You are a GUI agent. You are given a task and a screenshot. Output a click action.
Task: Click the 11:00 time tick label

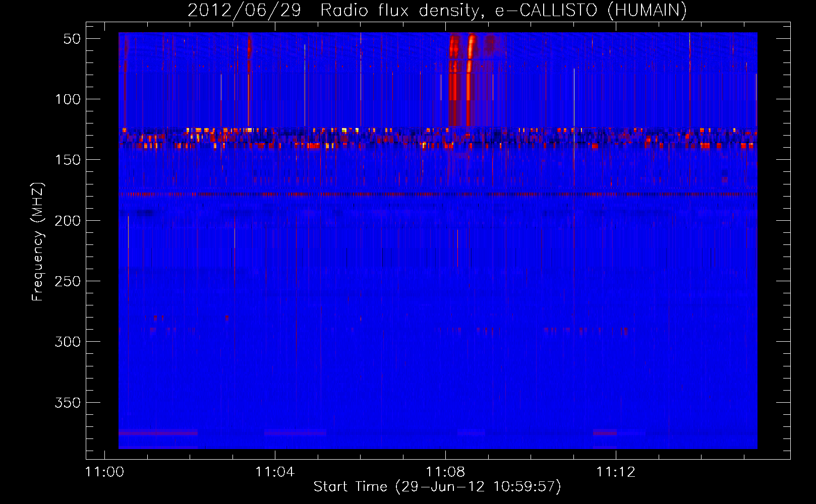pyautogui.click(x=104, y=472)
